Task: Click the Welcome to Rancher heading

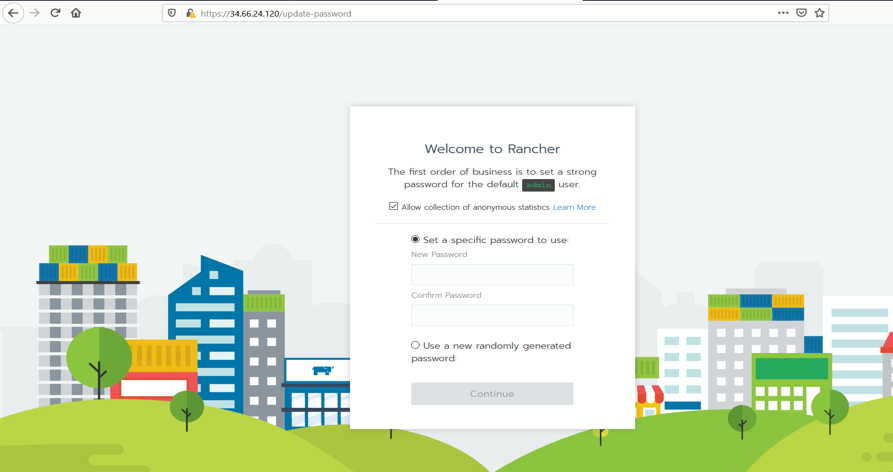Action: 492,149
